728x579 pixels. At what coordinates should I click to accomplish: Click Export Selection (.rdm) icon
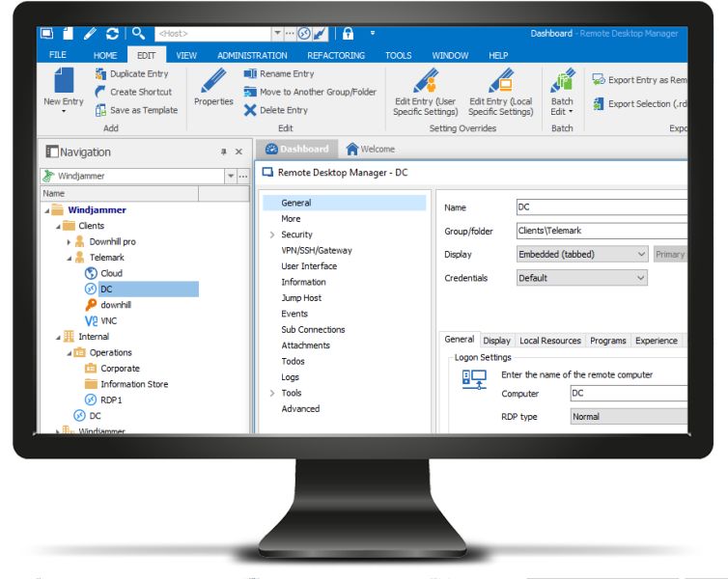599,104
